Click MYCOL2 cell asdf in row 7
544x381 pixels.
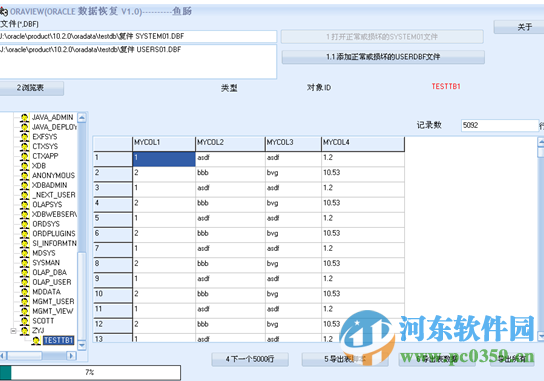[x=230, y=250]
